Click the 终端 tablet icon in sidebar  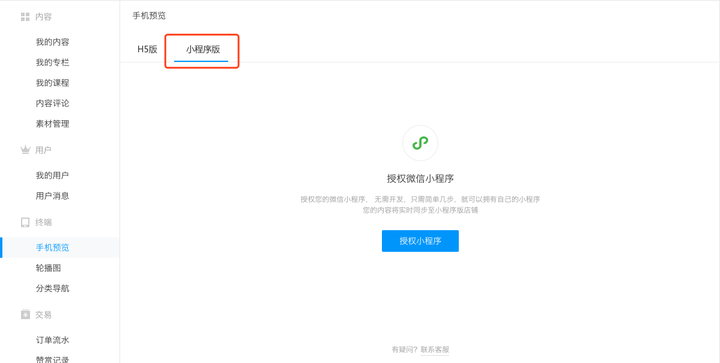[25, 223]
